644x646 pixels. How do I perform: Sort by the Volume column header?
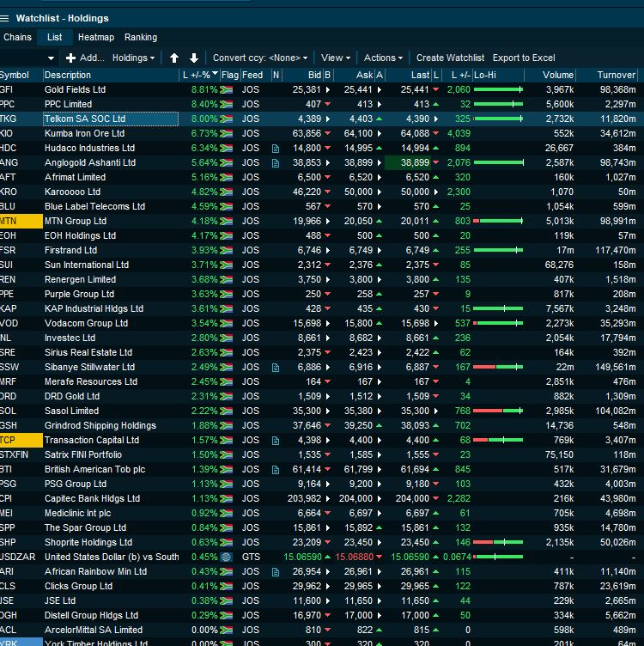point(550,75)
